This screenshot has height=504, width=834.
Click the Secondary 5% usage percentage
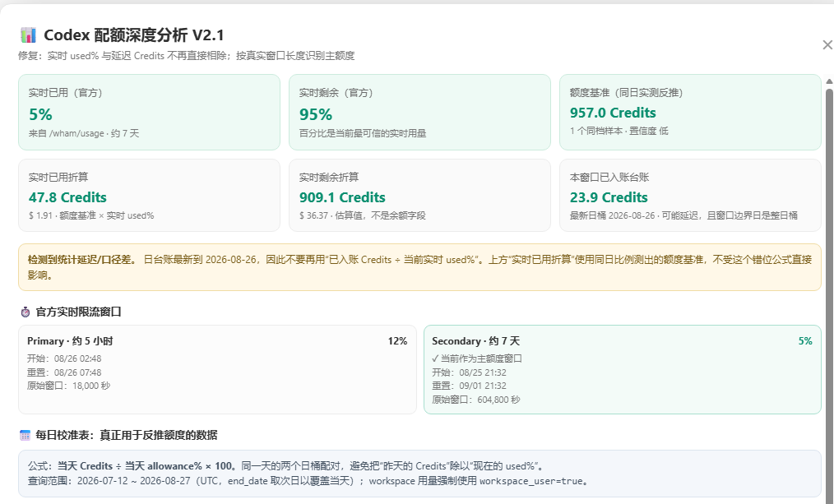coord(805,340)
